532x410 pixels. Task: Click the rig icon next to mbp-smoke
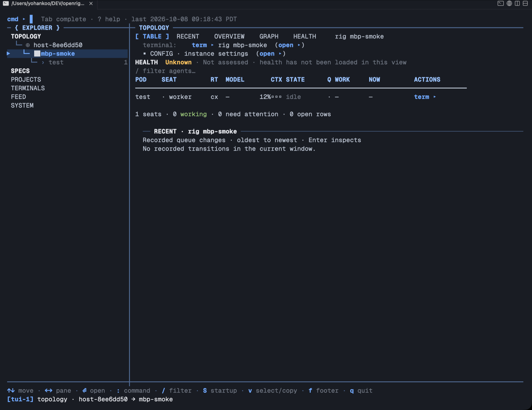coord(37,54)
